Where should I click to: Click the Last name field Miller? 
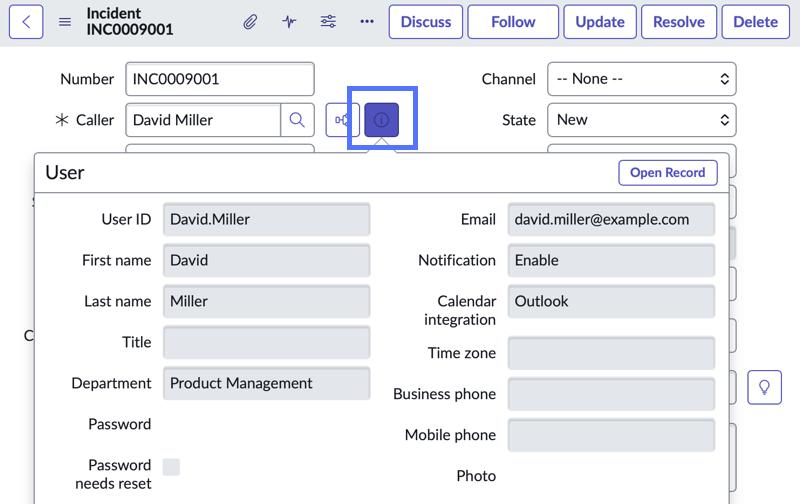point(266,301)
